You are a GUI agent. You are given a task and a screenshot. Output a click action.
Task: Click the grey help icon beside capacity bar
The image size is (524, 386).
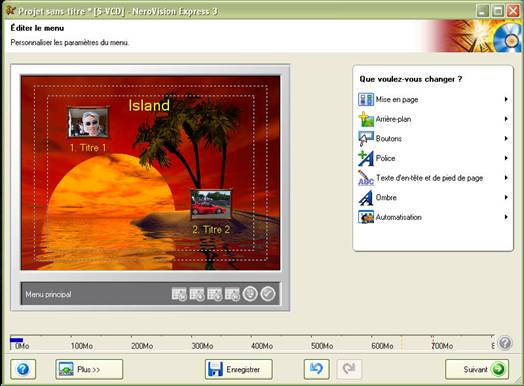pyautogui.click(x=505, y=343)
